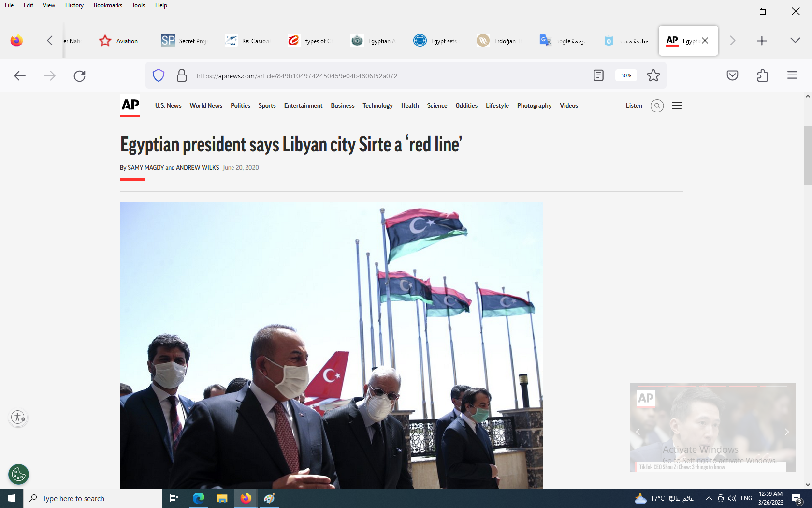This screenshot has height=508, width=812.
Task: Open the TikTok CEO video thumbnail
Action: pyautogui.click(x=712, y=428)
